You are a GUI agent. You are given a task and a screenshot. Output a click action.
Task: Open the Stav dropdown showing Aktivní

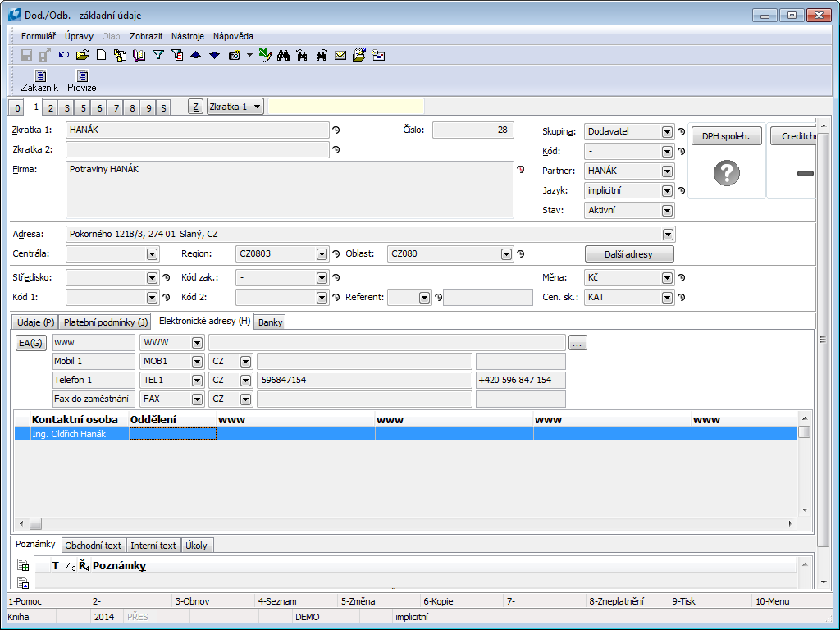click(667, 211)
